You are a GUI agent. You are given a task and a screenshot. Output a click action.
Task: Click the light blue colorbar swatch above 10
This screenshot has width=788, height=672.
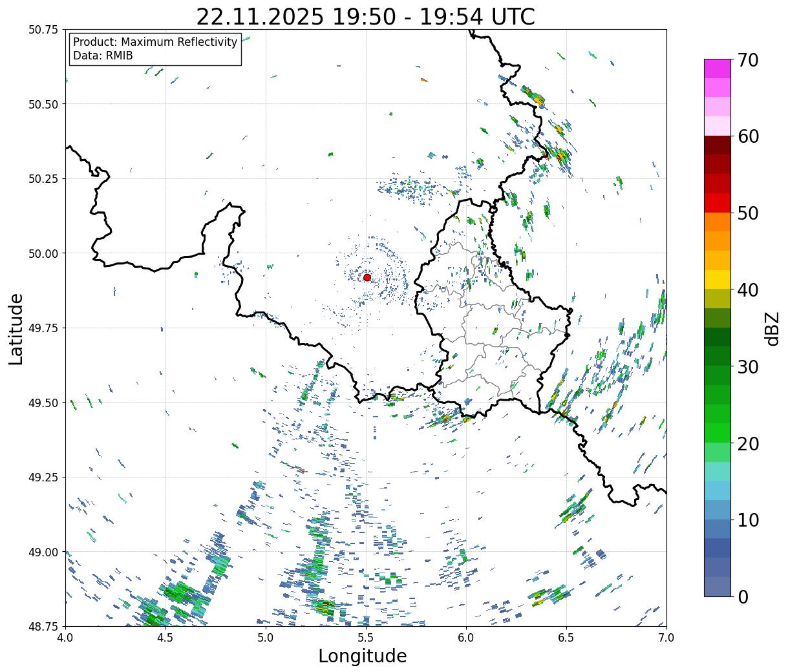[718, 509]
